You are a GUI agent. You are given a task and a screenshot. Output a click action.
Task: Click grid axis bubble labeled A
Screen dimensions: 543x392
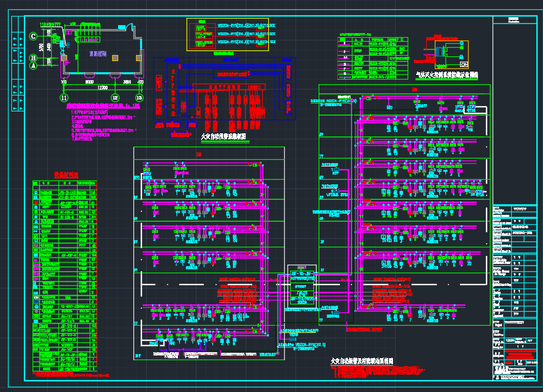(33, 64)
